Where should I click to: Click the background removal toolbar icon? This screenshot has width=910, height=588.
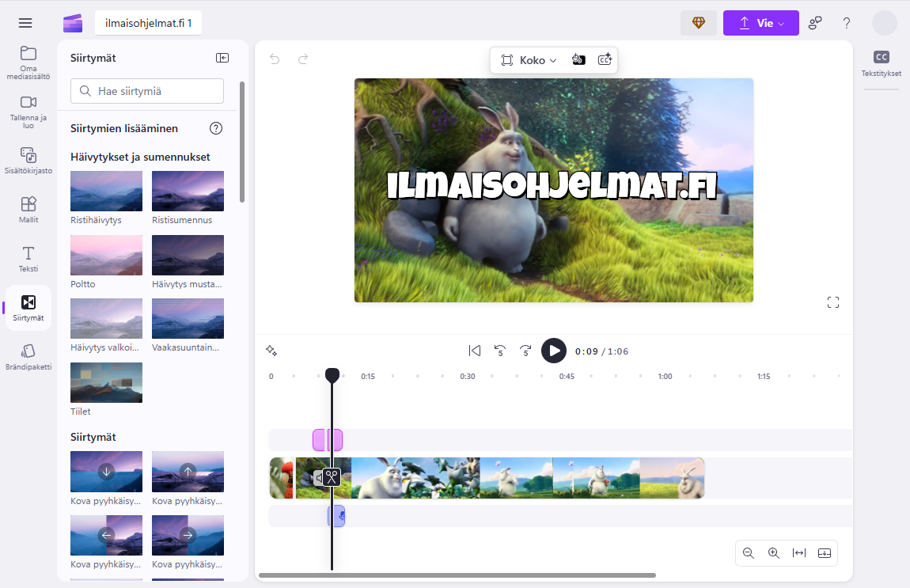click(x=578, y=60)
